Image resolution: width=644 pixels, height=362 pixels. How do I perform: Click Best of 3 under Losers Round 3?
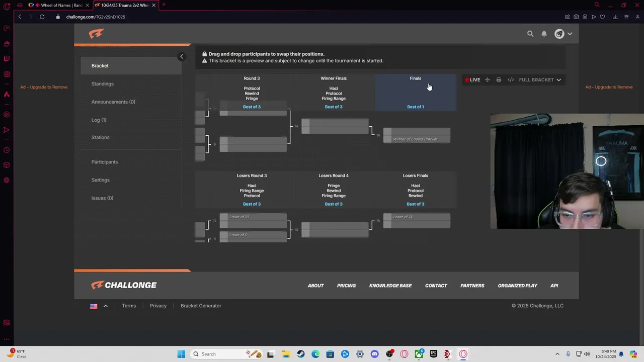[x=252, y=204]
